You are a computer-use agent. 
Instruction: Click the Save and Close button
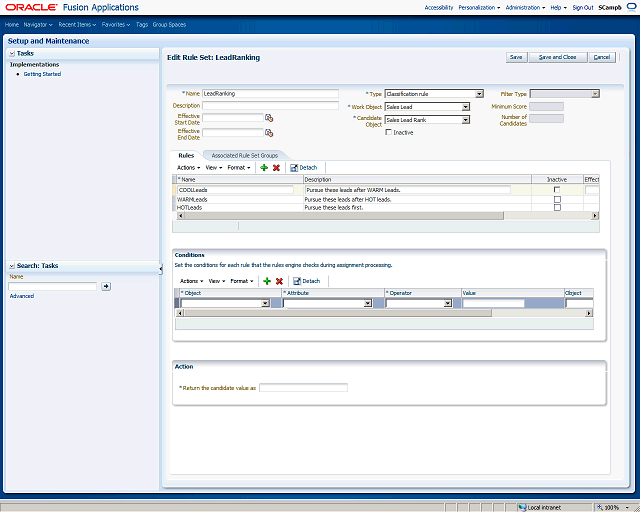coord(558,57)
